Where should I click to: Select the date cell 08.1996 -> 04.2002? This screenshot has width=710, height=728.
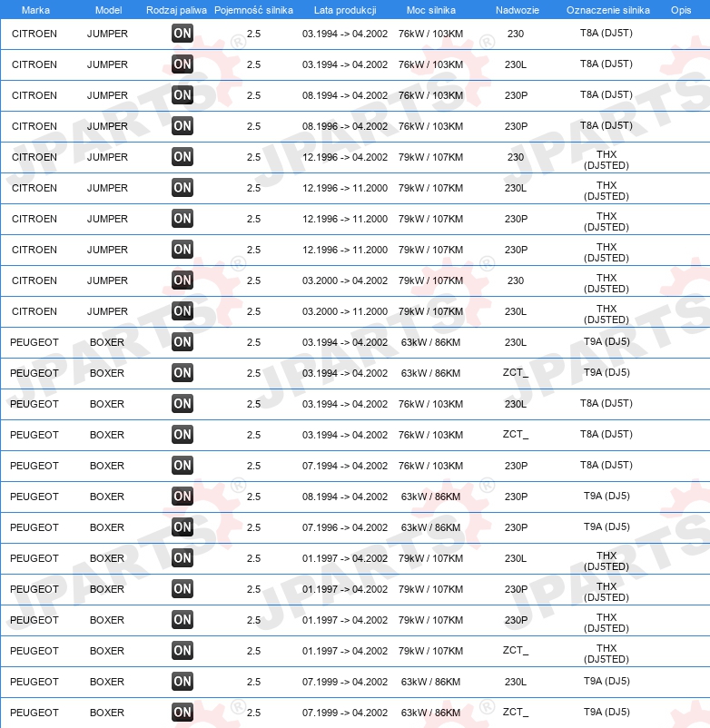tap(345, 126)
